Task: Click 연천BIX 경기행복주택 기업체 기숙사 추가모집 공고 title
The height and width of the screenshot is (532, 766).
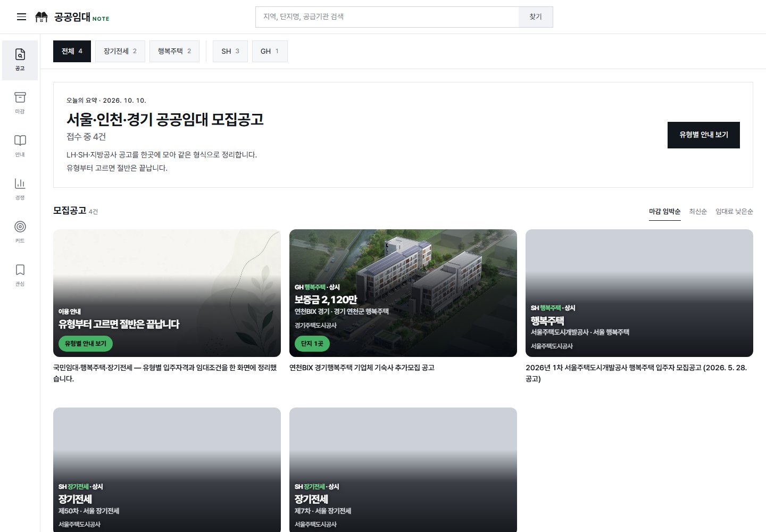Action: [362, 368]
